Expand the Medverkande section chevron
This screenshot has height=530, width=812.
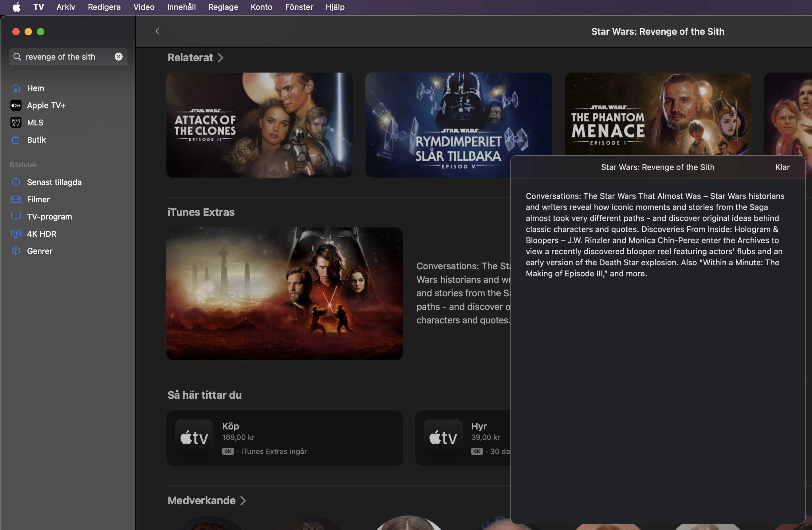(243, 501)
